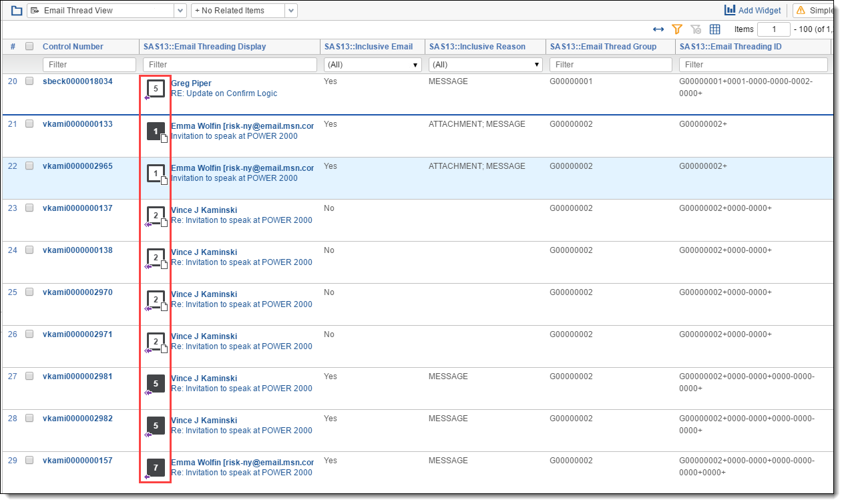Select checkbox for row vkami0000002981
This screenshot has width=844, height=504.
29,376
